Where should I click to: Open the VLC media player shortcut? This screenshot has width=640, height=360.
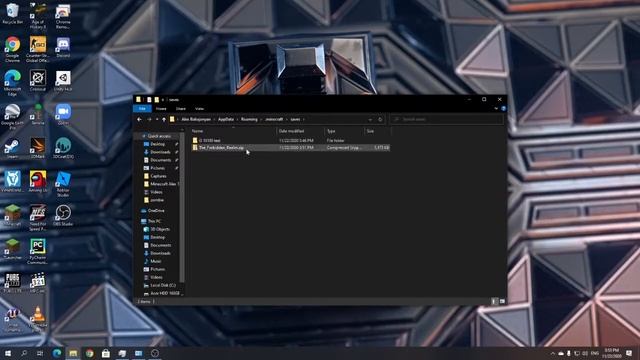[38, 318]
